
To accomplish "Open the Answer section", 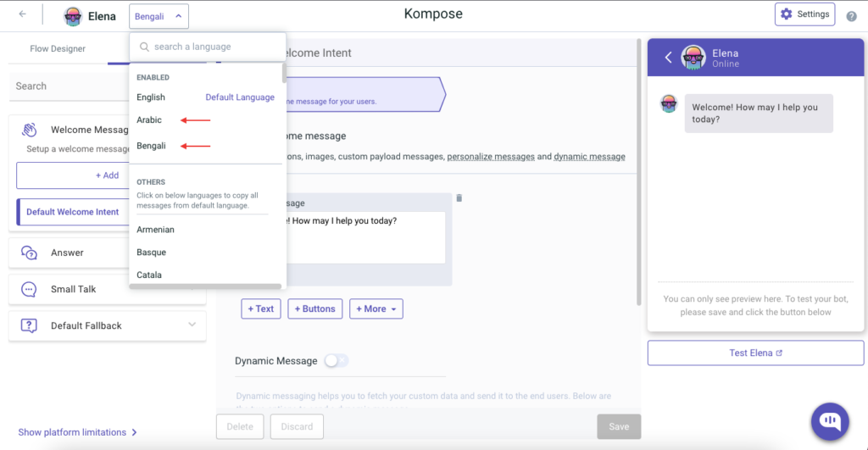I will point(69,253).
